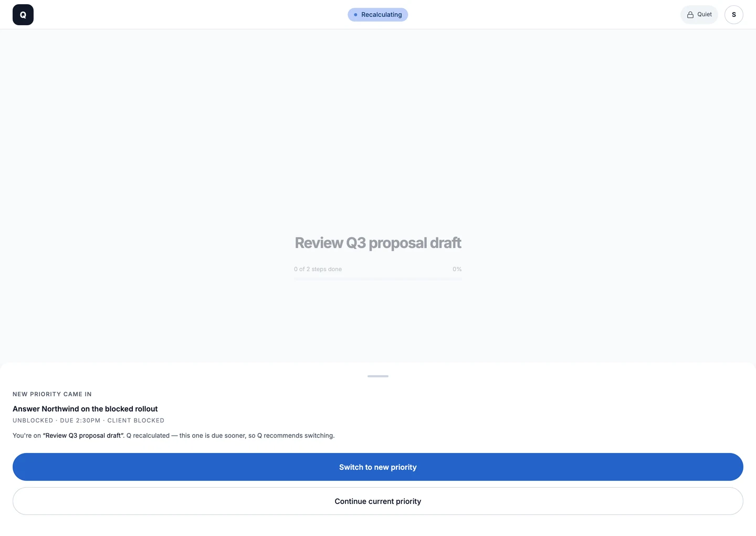Click the "Review Q3 proposal draft" heading
Viewport: 756px width, 536px height.
pos(378,243)
